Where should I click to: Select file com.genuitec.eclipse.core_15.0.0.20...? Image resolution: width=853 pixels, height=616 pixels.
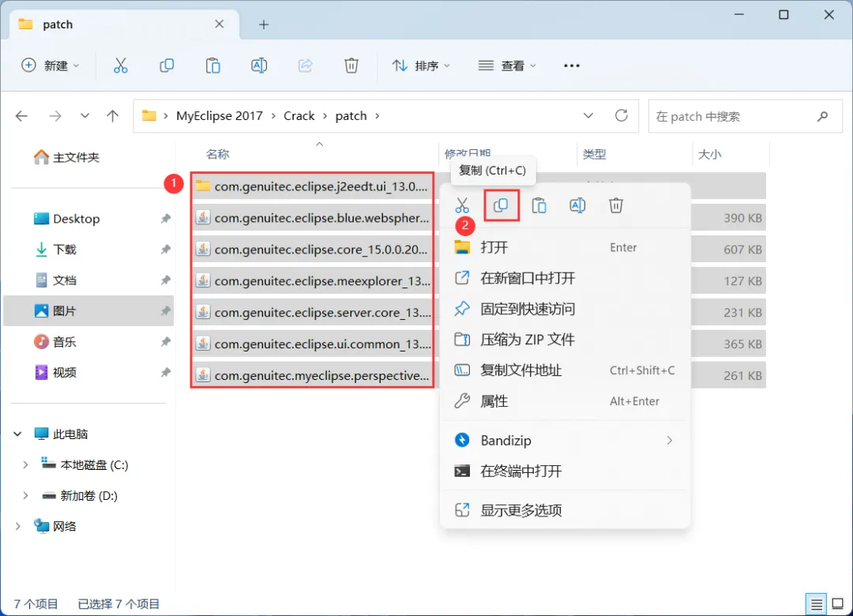click(312, 250)
